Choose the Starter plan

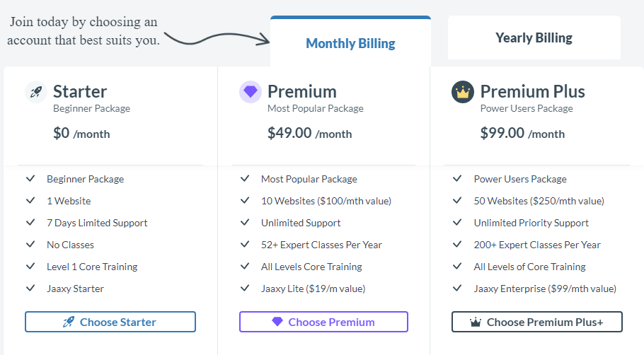pos(110,322)
